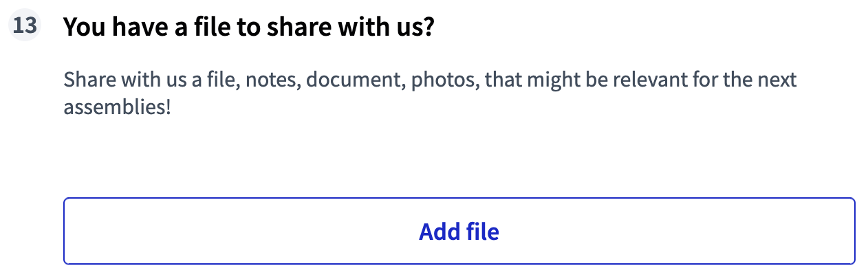
Task: Select the grey circular 13 indicator
Action: tap(25, 27)
